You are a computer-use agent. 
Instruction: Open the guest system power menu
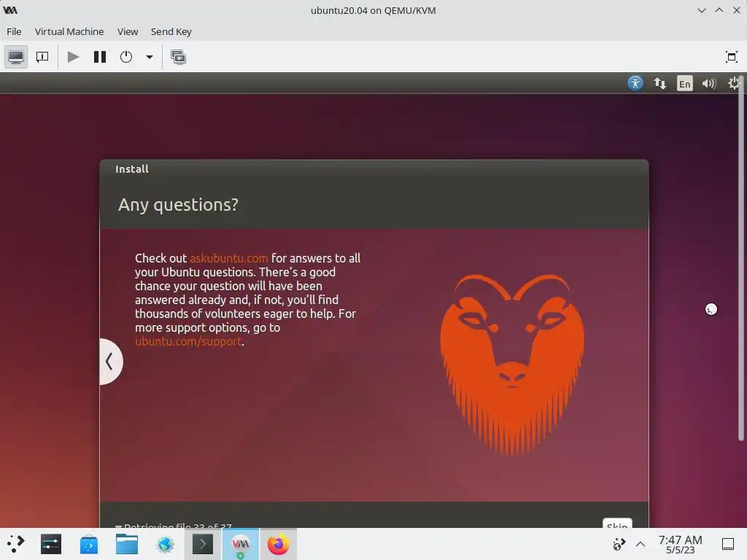tap(733, 83)
